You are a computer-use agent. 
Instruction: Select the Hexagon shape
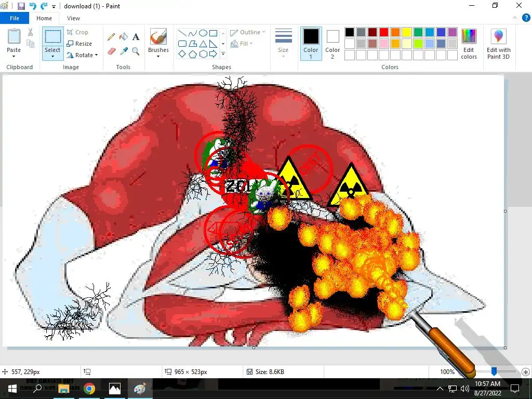pos(203,54)
